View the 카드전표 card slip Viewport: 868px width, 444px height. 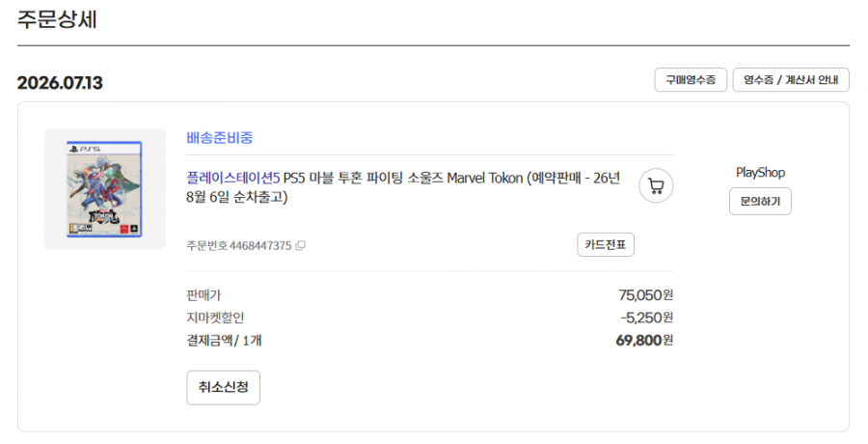pyautogui.click(x=606, y=244)
